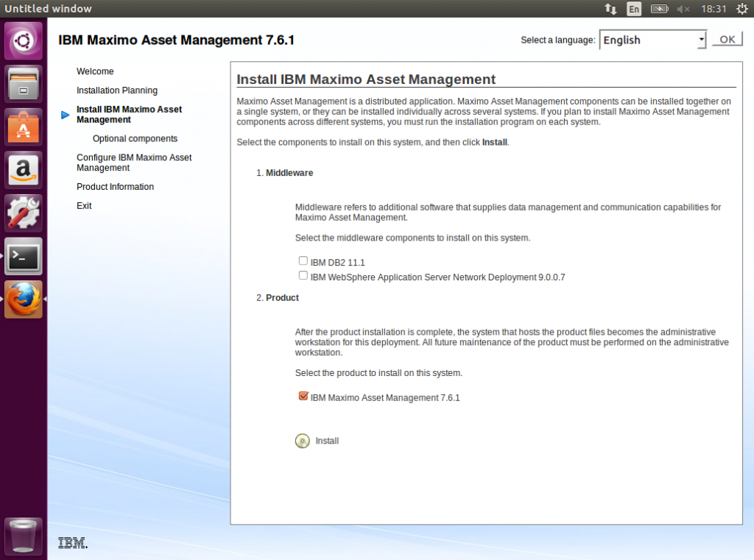Open the network connections indicator
Viewport: 754px width, 560px height.
pyautogui.click(x=610, y=9)
